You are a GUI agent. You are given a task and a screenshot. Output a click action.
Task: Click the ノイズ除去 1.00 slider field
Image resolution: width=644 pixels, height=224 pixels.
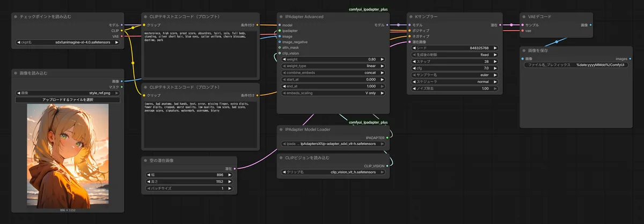coord(455,88)
